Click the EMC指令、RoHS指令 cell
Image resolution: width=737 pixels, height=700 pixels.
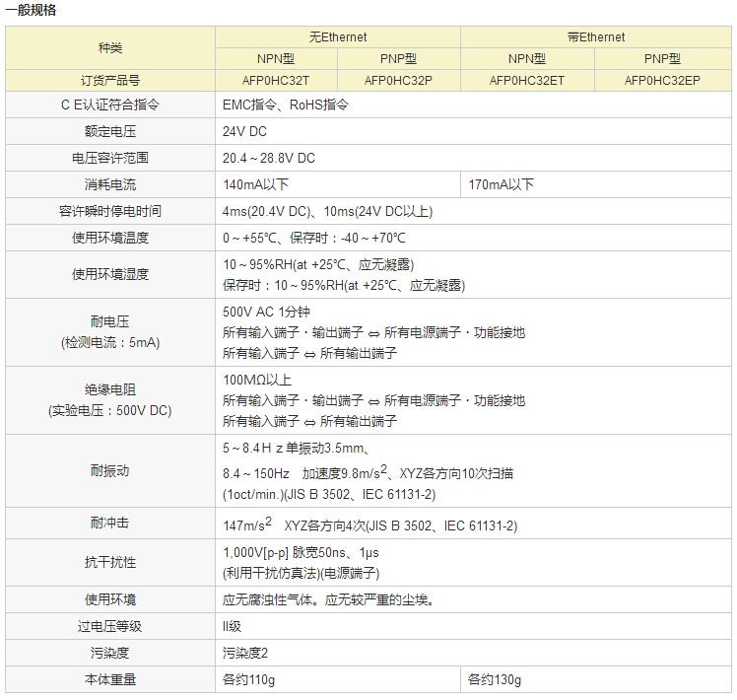click(x=286, y=105)
